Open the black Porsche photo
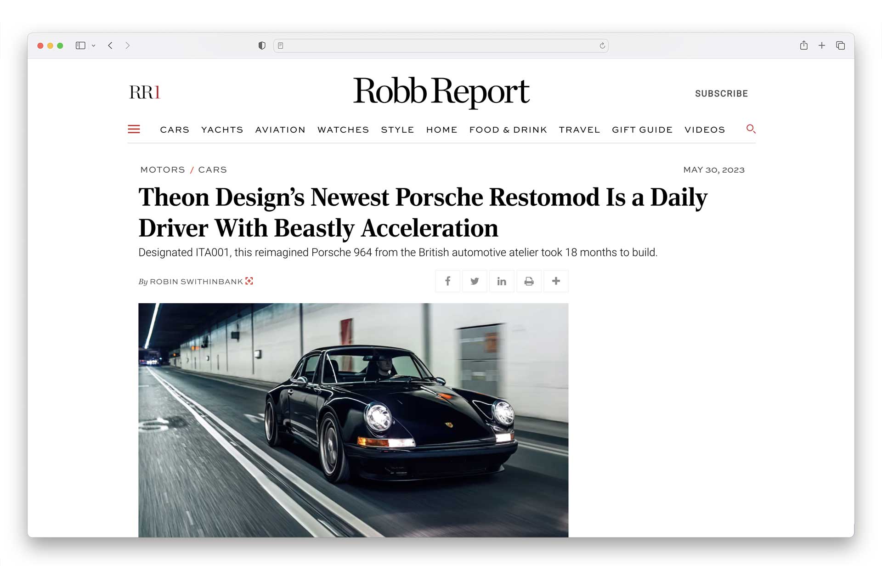The image size is (882, 588). tap(353, 419)
